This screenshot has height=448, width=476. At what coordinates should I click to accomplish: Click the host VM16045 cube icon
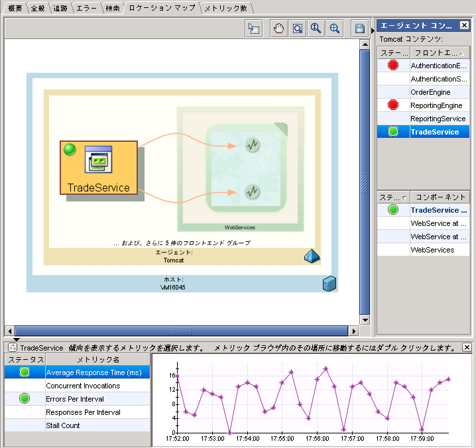point(329,284)
